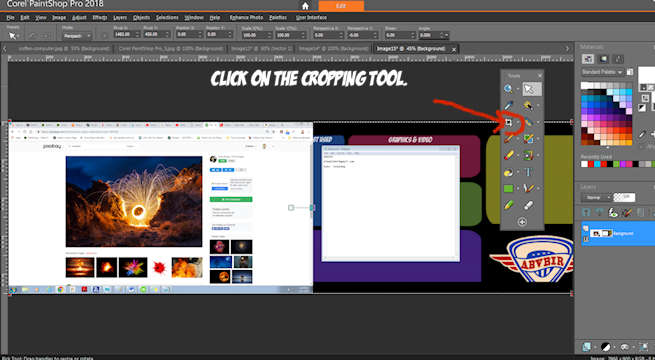
Task: Select the Paint Brush tool
Action: coord(508,139)
